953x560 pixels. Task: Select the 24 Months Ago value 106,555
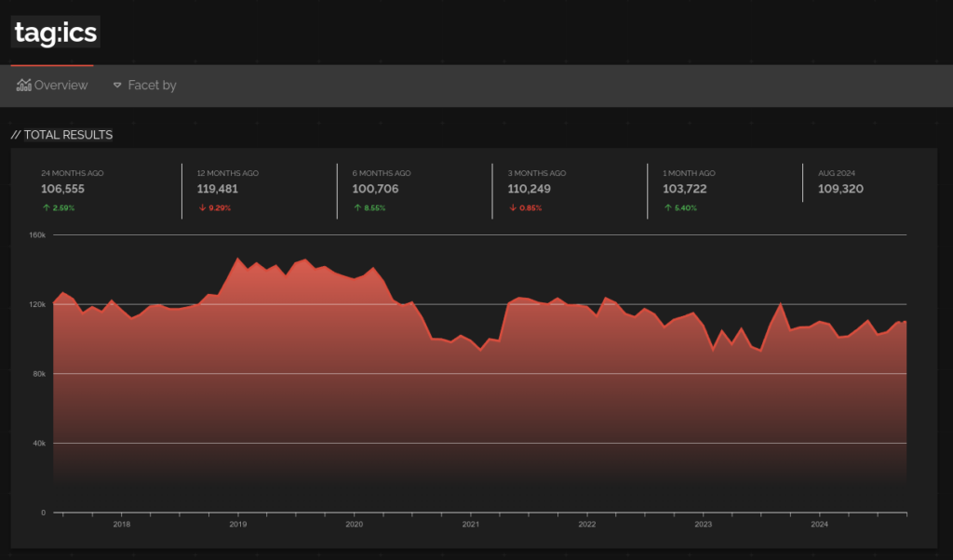pos(62,189)
